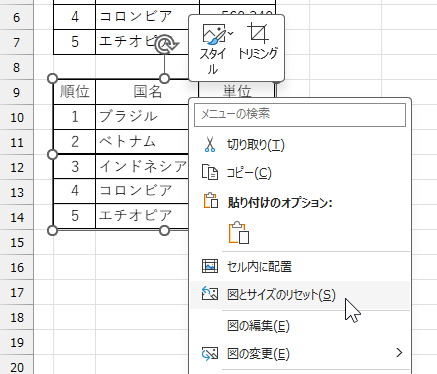437x374 pixels.
Task: Select row header 13
Action: (x=17, y=192)
